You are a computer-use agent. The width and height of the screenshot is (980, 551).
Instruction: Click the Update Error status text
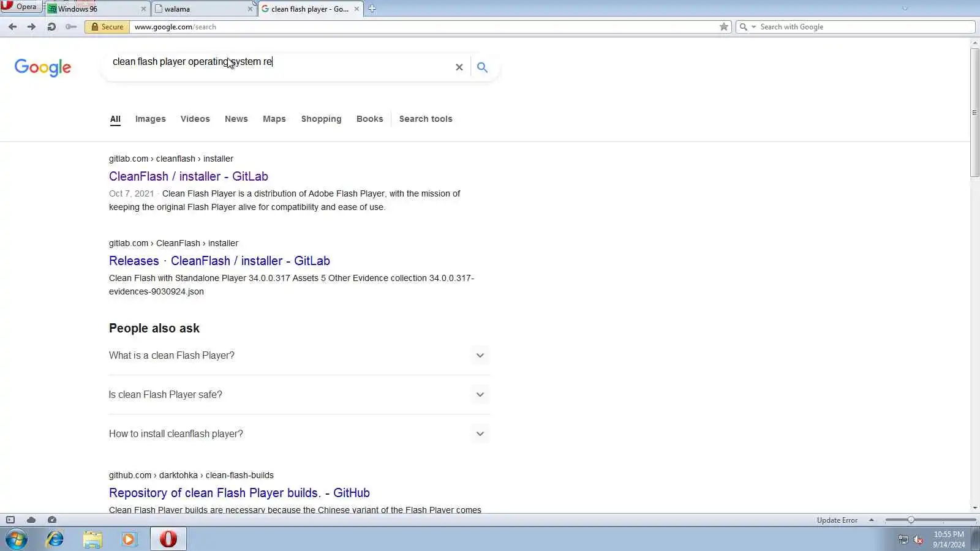[837, 520]
